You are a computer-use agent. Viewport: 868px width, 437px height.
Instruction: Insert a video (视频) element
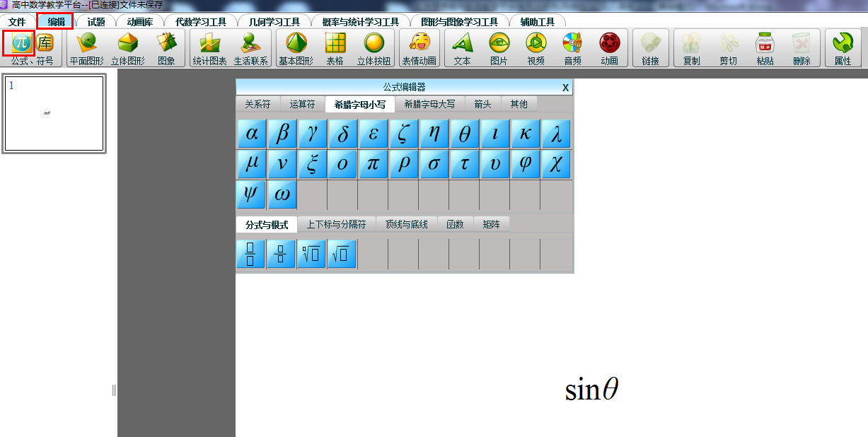536,48
